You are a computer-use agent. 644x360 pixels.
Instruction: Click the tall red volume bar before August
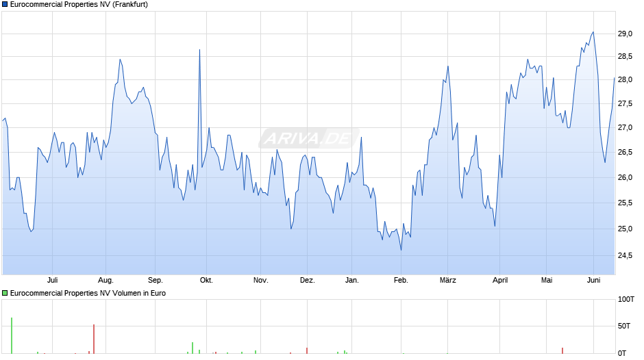coord(94,339)
